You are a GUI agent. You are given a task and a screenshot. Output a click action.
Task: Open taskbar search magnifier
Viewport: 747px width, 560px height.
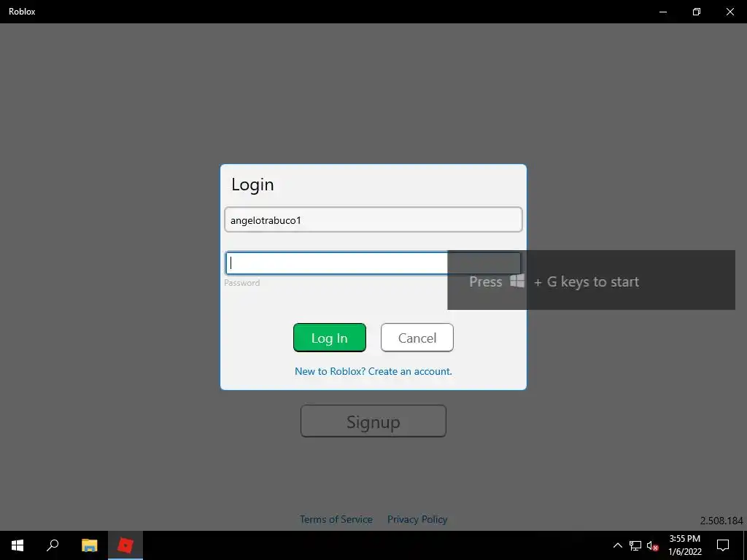point(53,545)
